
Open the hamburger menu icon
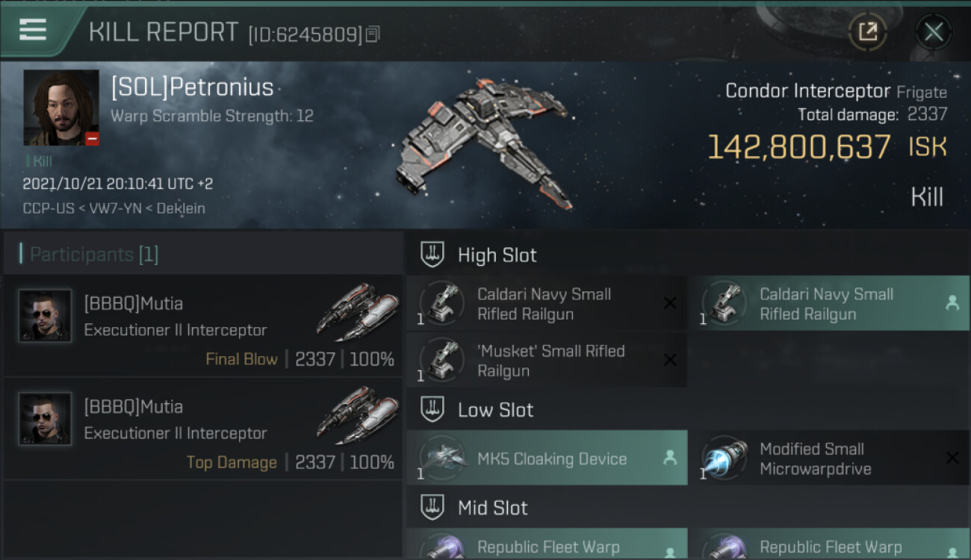[32, 30]
